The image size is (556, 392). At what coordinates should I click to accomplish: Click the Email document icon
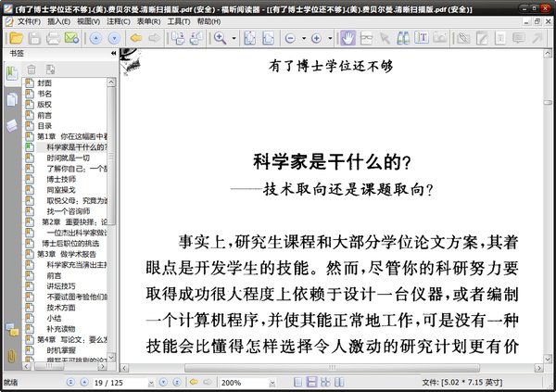pos(71,38)
